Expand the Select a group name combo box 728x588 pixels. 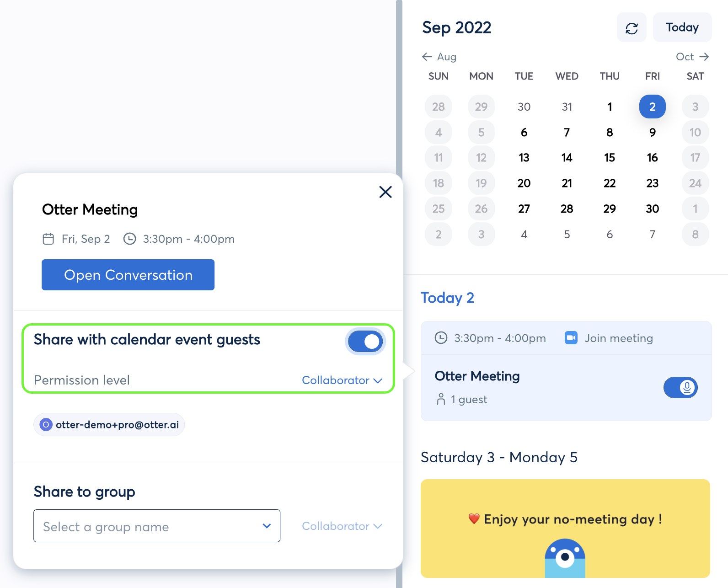point(157,526)
